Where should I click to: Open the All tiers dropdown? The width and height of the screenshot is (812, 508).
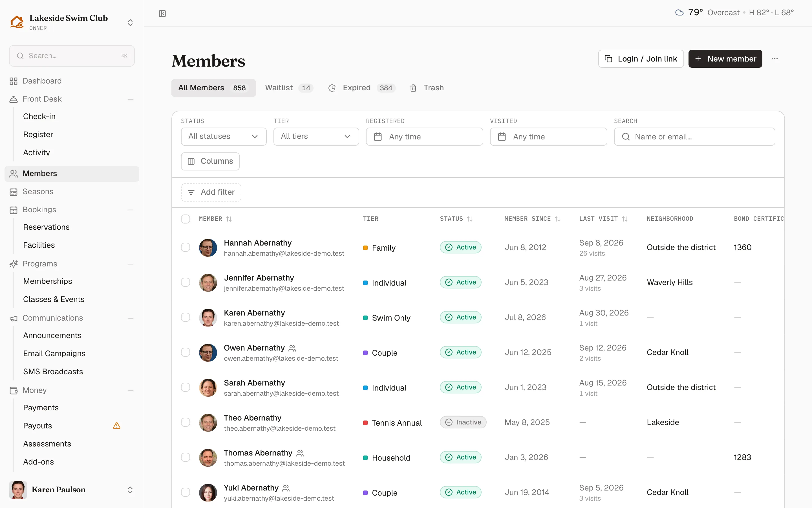pyautogui.click(x=316, y=136)
